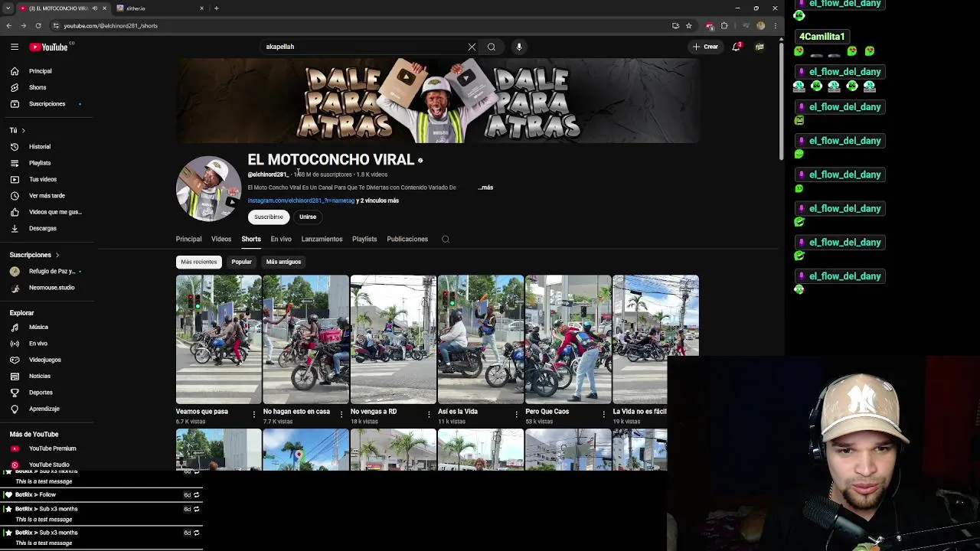The image size is (980, 551).
Task: Click the Unirse button
Action: click(308, 217)
